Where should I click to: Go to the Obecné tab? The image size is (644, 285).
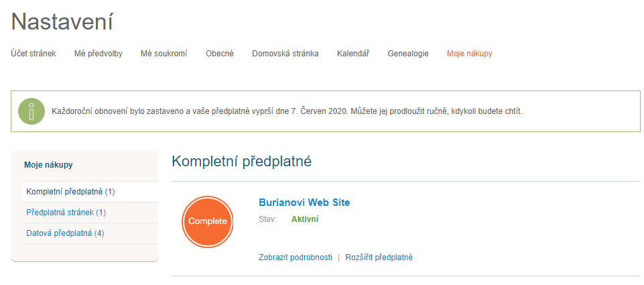tap(220, 54)
